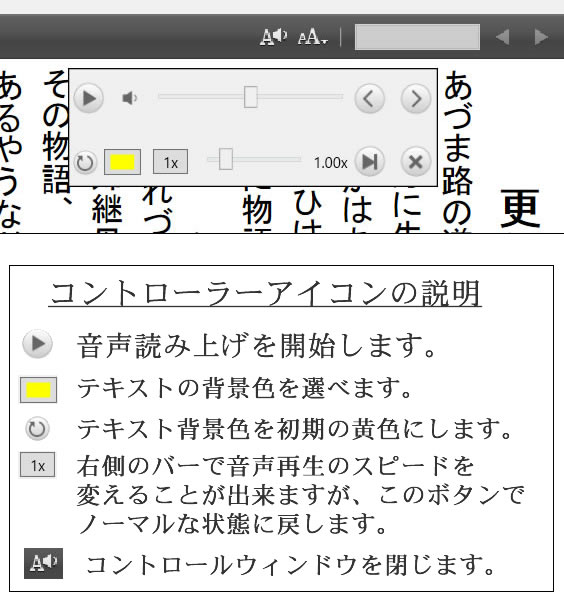Click the circular reset icon in the legend
This screenshot has width=564, height=610.
pyautogui.click(x=37, y=429)
